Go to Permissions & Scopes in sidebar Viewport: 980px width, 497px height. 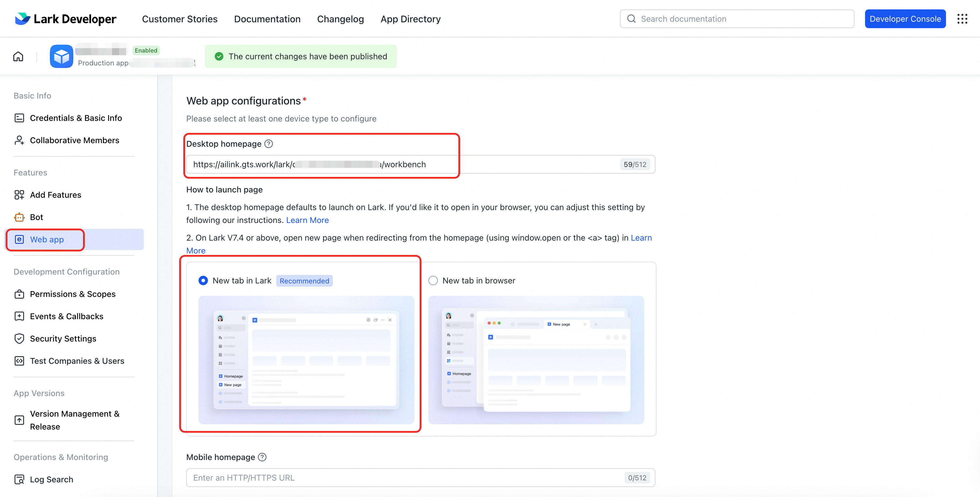[x=73, y=294]
